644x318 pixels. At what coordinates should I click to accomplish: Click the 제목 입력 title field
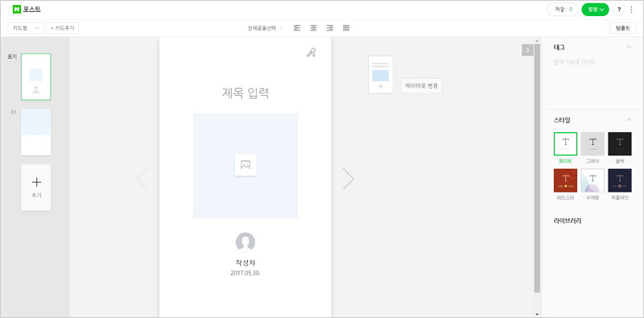click(246, 93)
